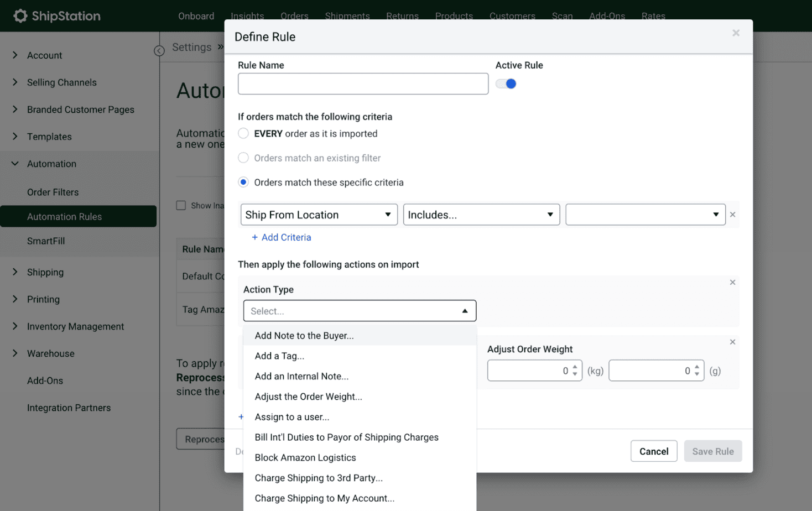
Task: Click the Cancel button
Action: (x=653, y=451)
